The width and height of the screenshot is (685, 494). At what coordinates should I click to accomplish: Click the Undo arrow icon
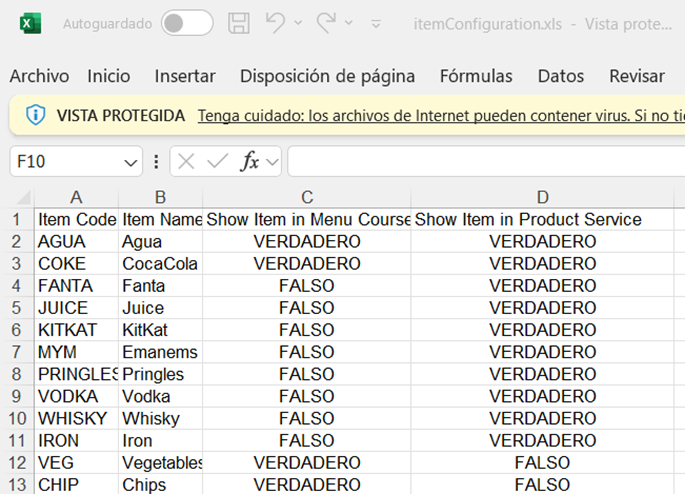pyautogui.click(x=277, y=22)
